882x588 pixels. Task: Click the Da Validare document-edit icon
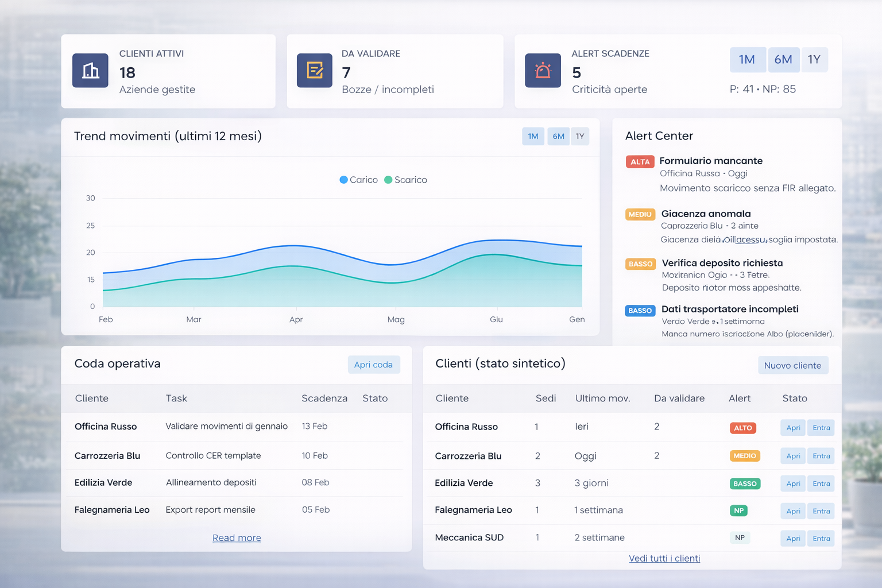click(x=314, y=71)
